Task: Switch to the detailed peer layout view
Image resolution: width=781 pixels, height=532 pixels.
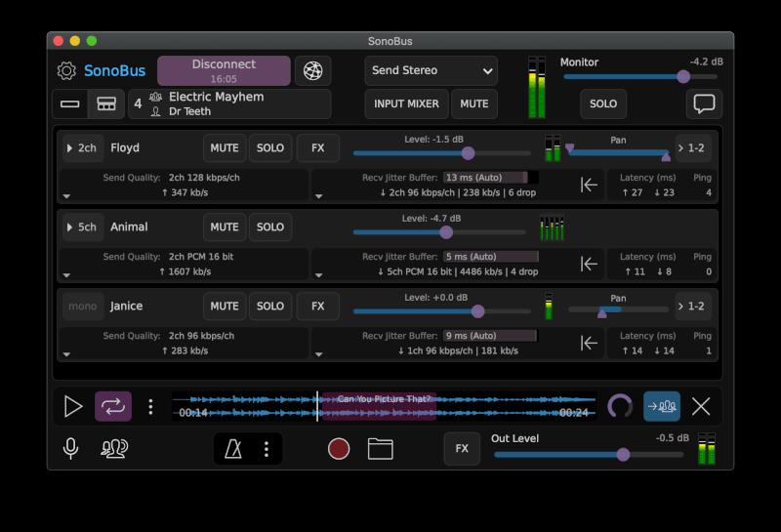Action: point(106,103)
